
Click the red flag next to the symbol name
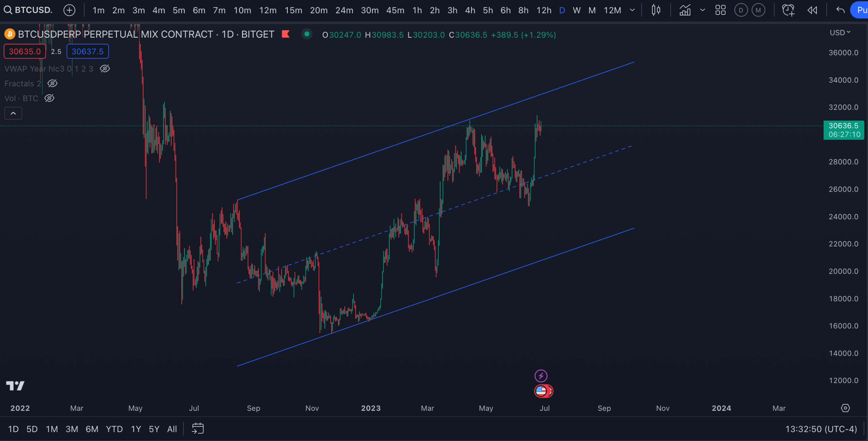pyautogui.click(x=286, y=34)
